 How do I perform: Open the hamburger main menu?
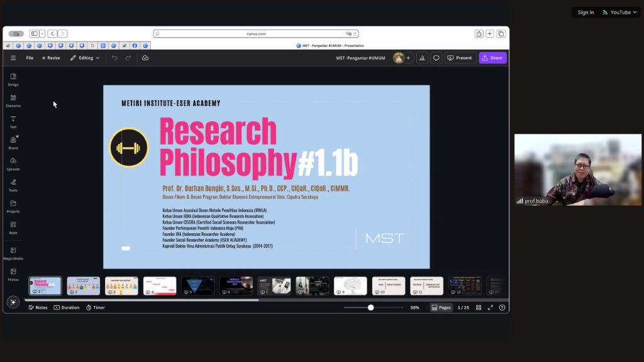coord(13,58)
